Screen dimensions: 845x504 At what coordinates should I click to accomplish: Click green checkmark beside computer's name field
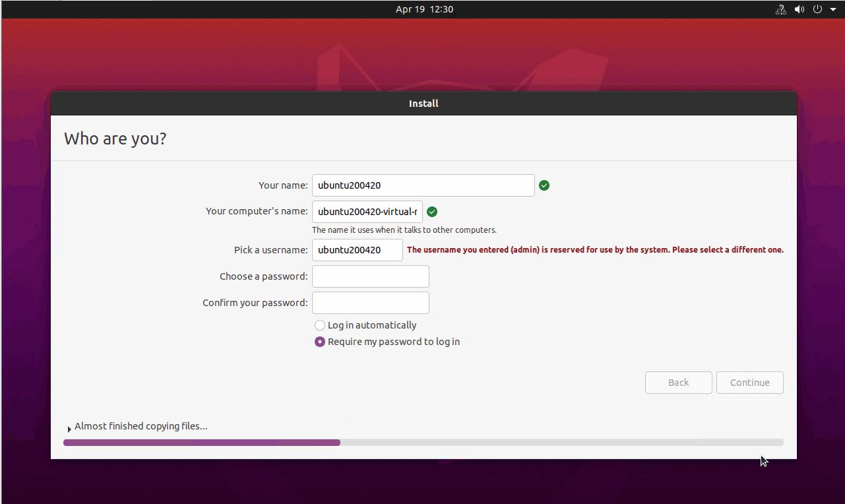pyautogui.click(x=432, y=212)
